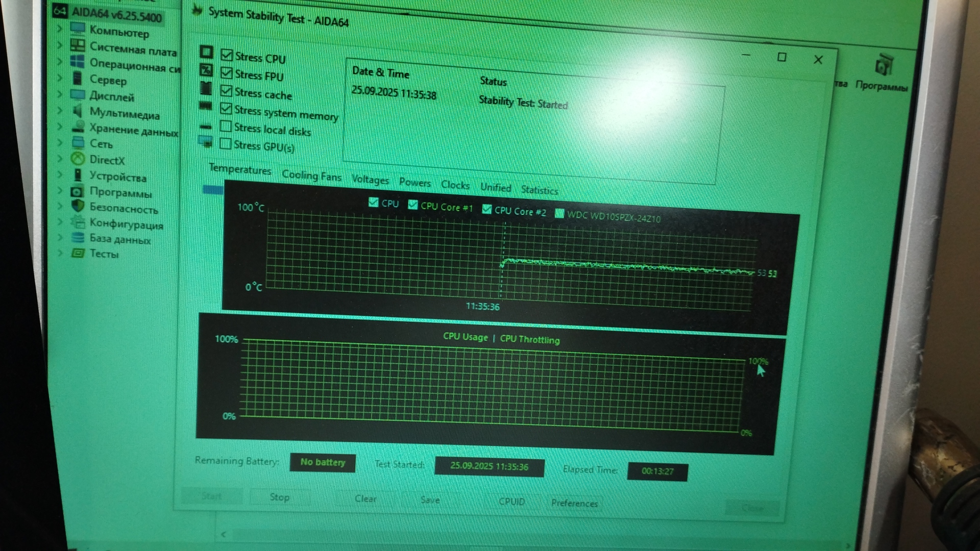The height and width of the screenshot is (551, 980).
Task: Expand the Сервер tree node
Action: point(60,78)
